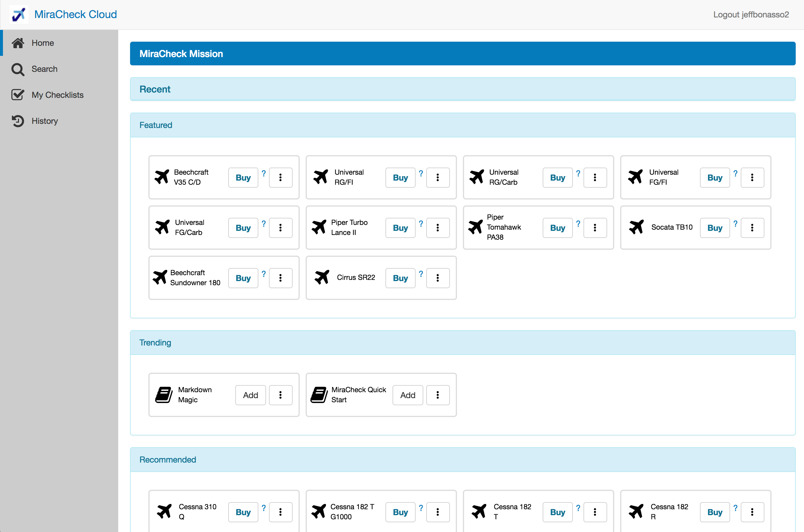Open more options for Universal RG/Carb
Screen dimensions: 804x532
(x=595, y=177)
